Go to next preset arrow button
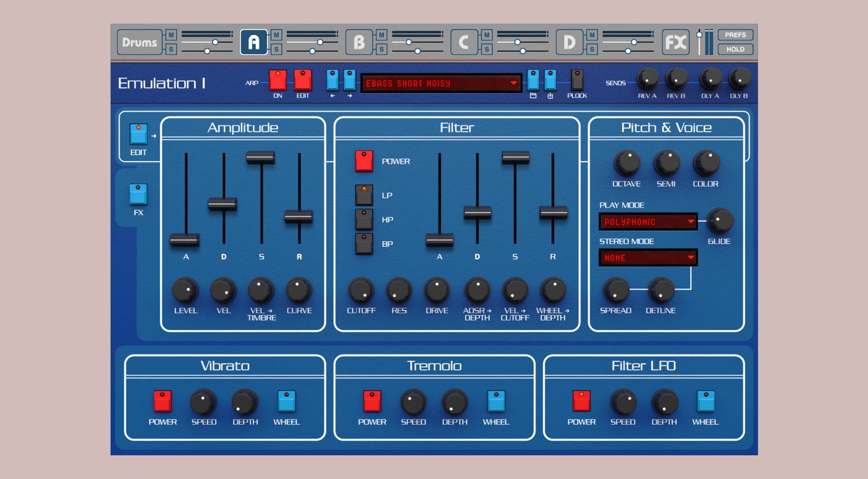This screenshot has height=479, width=868. pos(349,80)
